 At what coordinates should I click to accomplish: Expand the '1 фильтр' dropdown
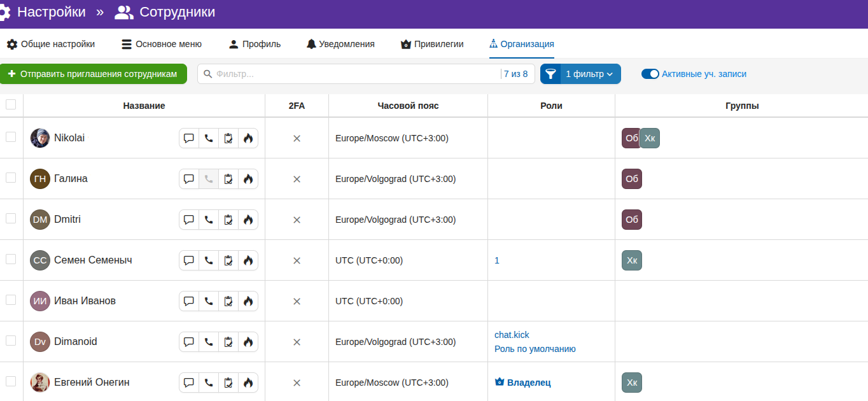click(x=590, y=74)
